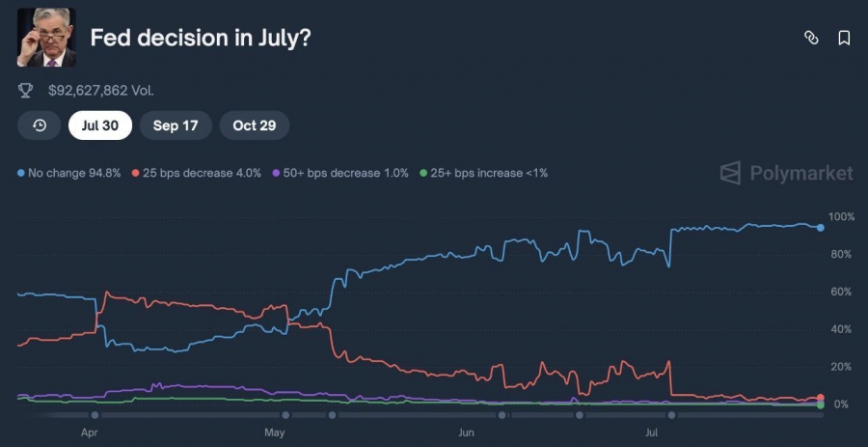Click the $92,627,862 Vol. text
This screenshot has height=447, width=868.
[101, 91]
